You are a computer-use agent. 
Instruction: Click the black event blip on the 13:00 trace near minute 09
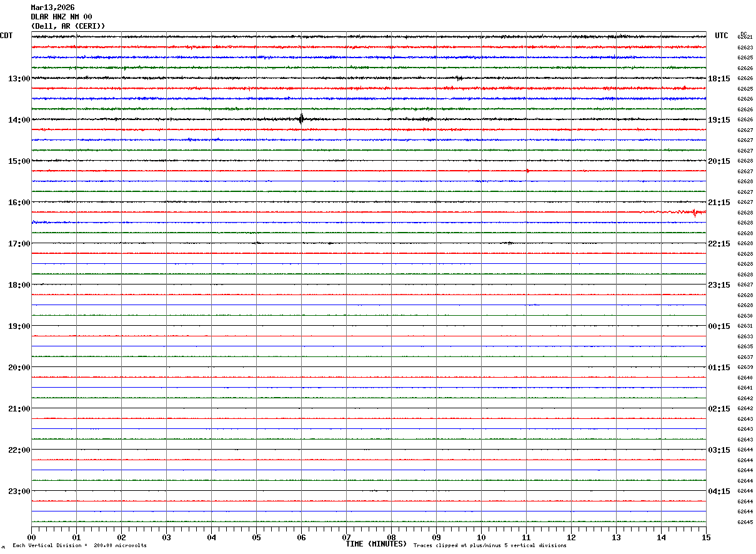[459, 78]
